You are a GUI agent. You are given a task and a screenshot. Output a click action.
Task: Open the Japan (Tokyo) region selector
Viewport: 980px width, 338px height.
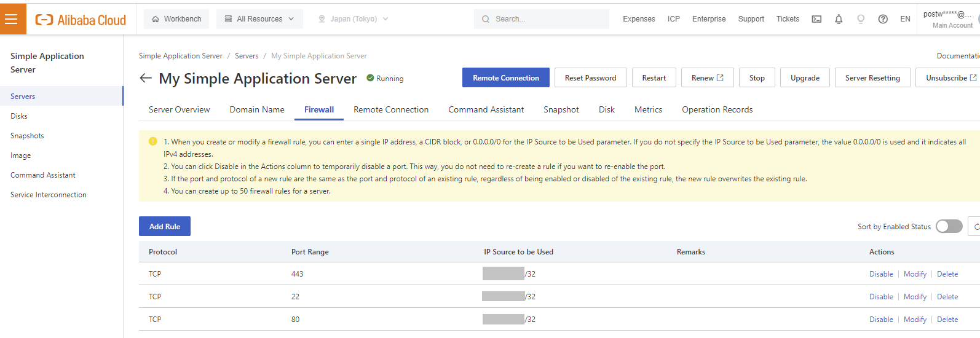[x=353, y=19]
